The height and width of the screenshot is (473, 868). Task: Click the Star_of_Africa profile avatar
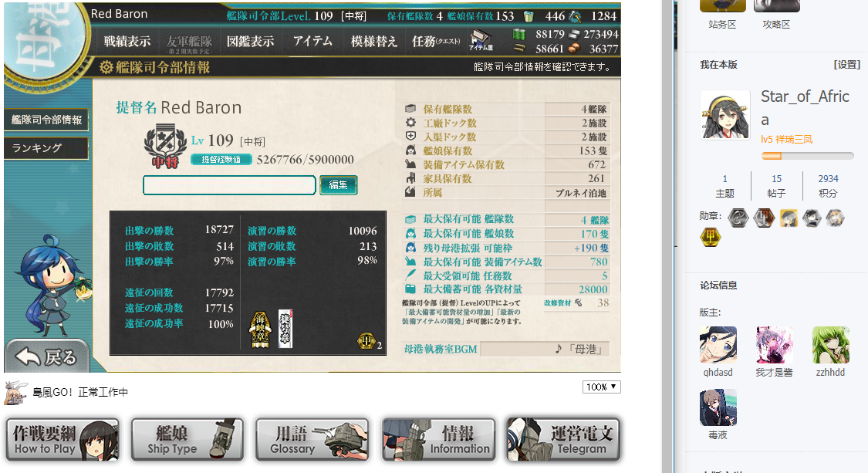point(725,115)
